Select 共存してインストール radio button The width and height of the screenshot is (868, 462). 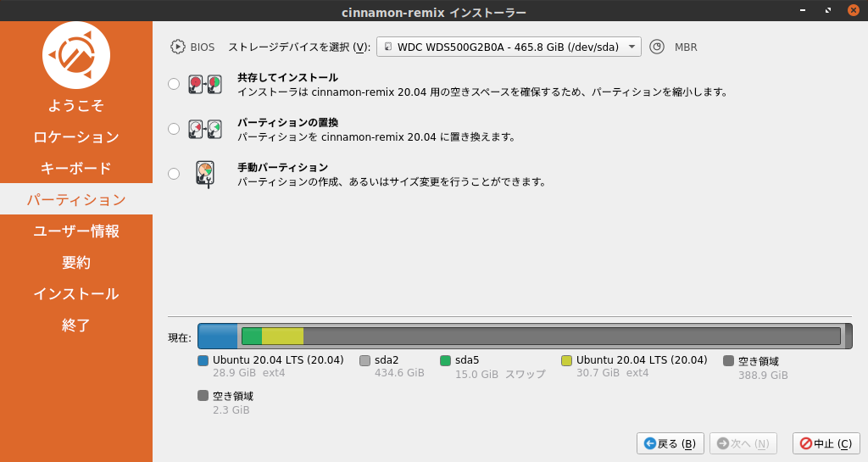[174, 84]
